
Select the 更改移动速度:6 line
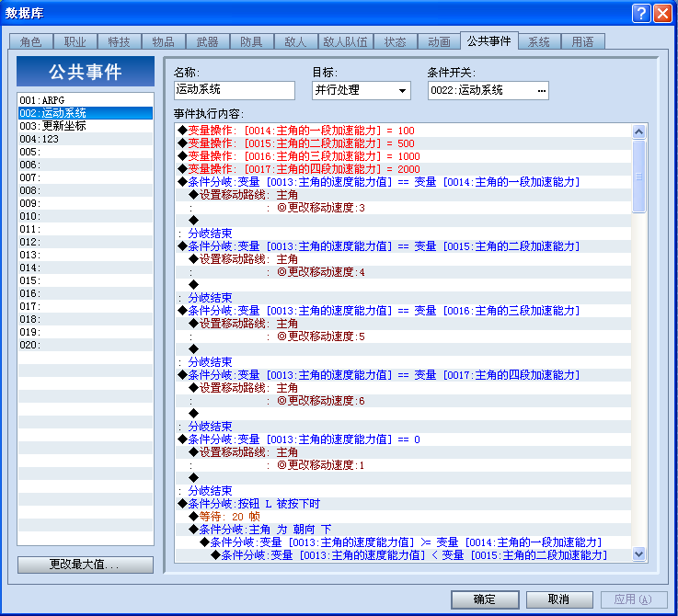point(403,401)
